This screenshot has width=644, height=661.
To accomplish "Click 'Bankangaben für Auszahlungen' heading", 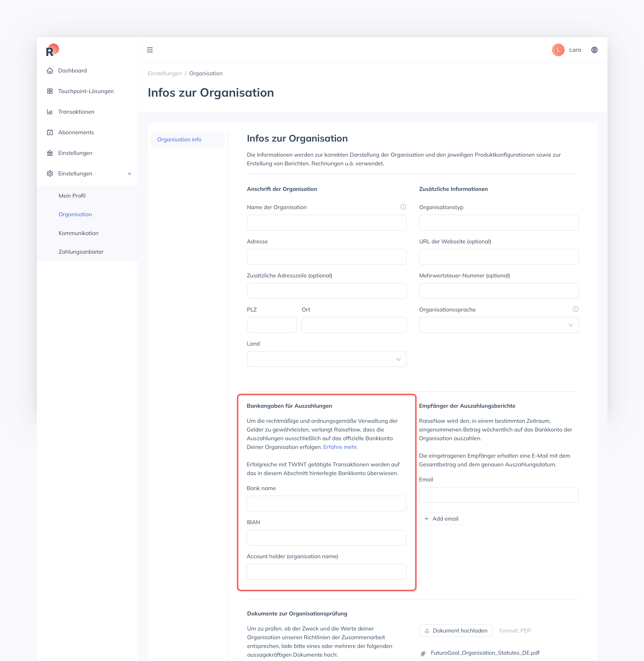I will tap(289, 406).
